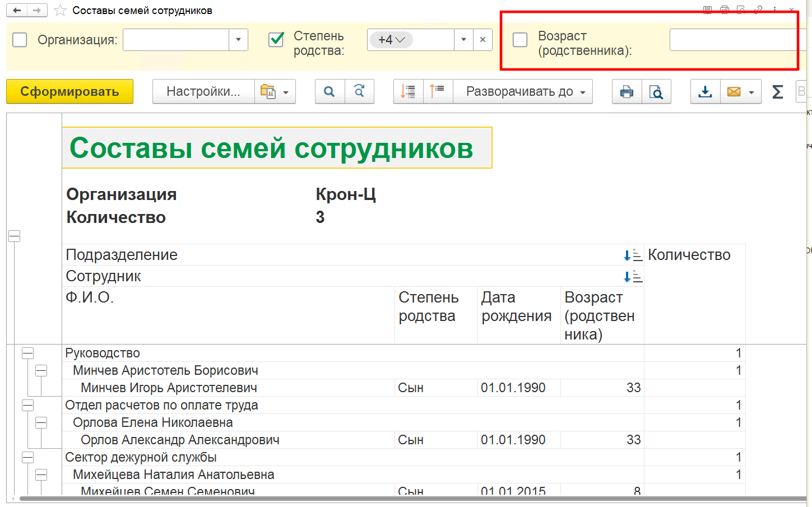Click the Сформировать button
The height and width of the screenshot is (507, 812).
69,92
